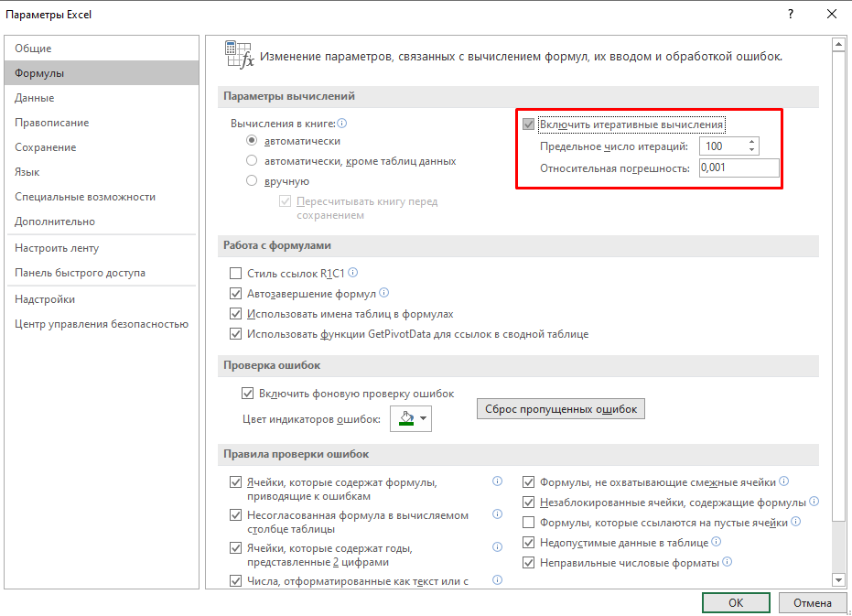
Task: Click info icon for Числа, отформатированные как текст
Action: (x=497, y=580)
